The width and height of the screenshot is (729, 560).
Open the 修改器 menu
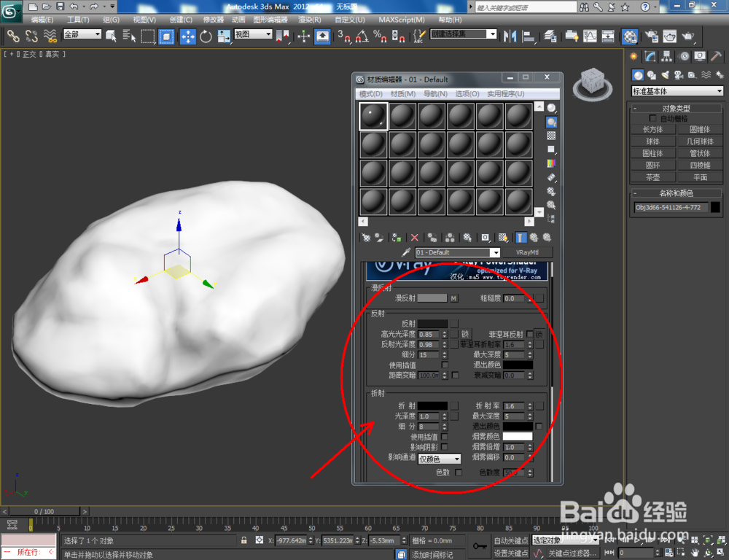pyautogui.click(x=214, y=20)
